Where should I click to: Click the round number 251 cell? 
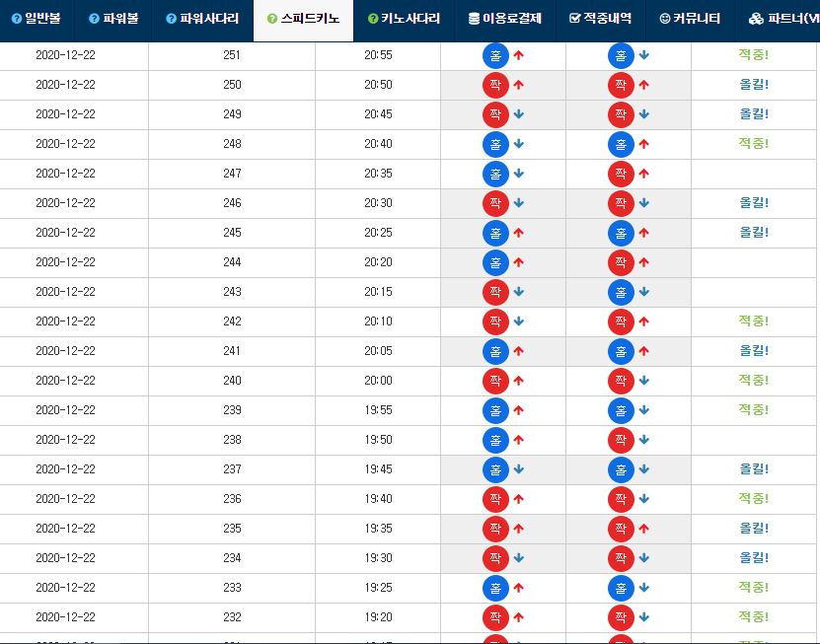[232, 55]
